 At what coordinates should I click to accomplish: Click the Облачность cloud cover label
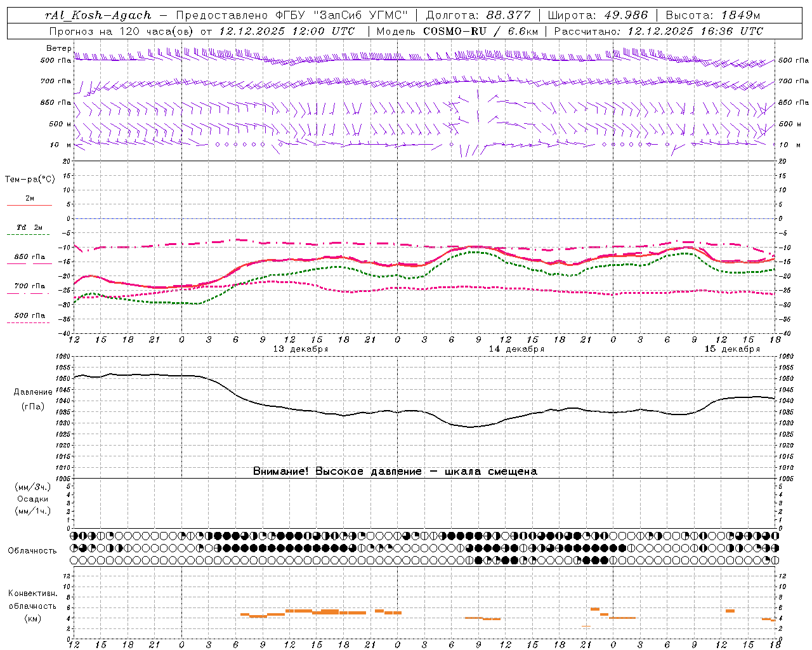click(x=32, y=551)
